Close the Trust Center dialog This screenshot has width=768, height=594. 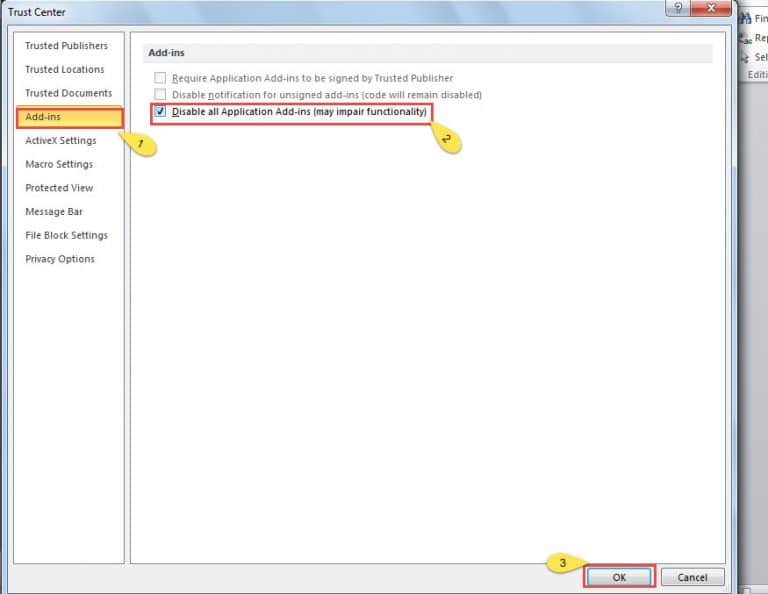pyautogui.click(x=711, y=7)
